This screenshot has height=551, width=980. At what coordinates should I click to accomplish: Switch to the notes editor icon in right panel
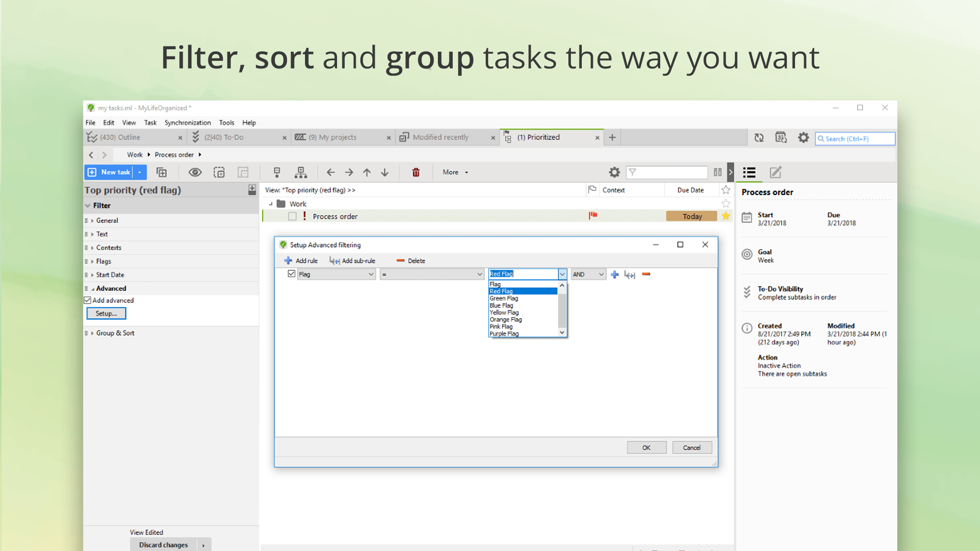click(775, 172)
